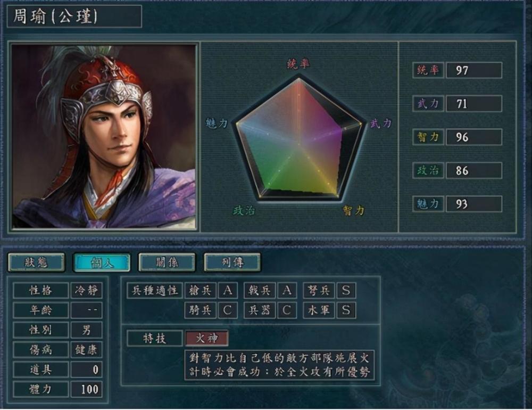Viewport: 532px width, 410px height.
Task: Click the 兵器 aptitude grade C
Action: 287,310
